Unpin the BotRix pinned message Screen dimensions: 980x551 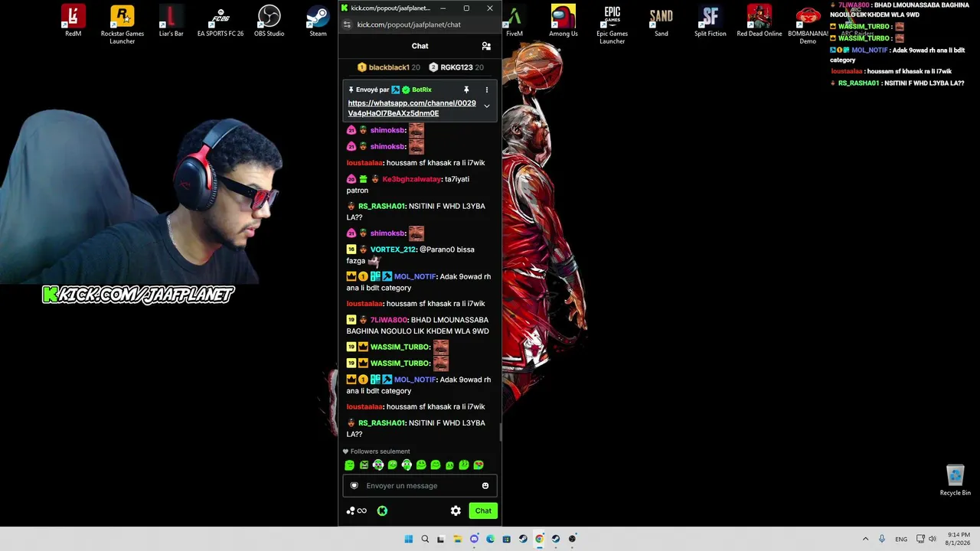465,90
